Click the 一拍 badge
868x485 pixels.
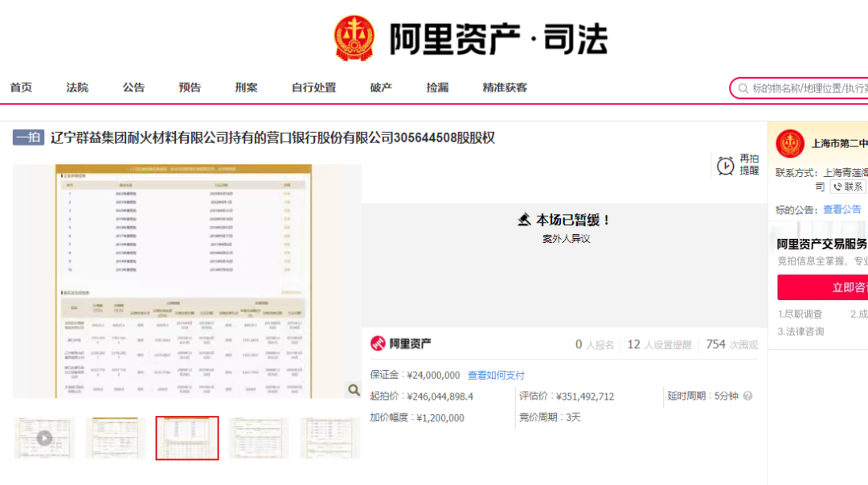[28, 138]
